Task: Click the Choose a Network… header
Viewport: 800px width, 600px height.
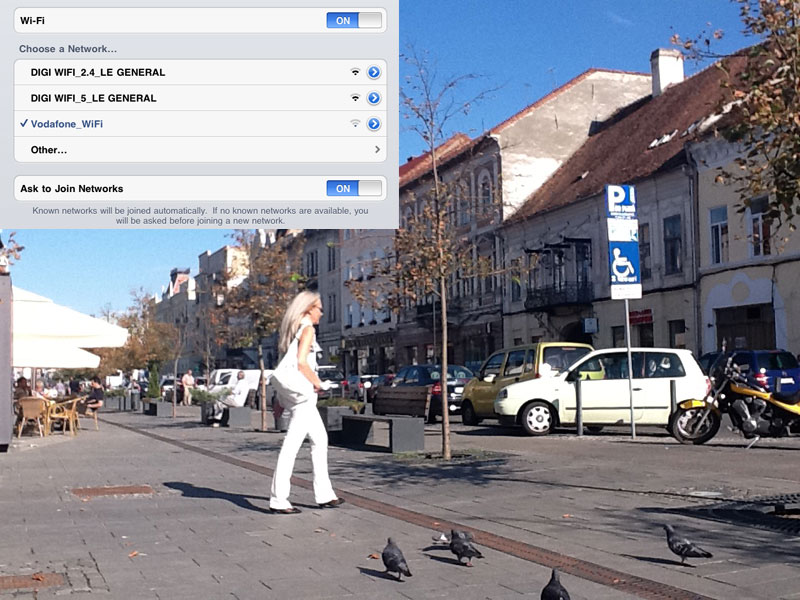Action: tap(68, 48)
